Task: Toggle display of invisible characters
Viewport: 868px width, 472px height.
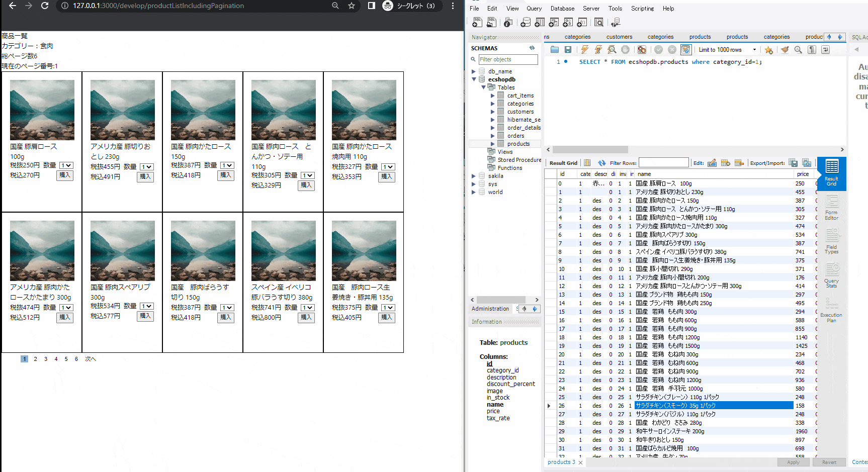Action: [811, 49]
